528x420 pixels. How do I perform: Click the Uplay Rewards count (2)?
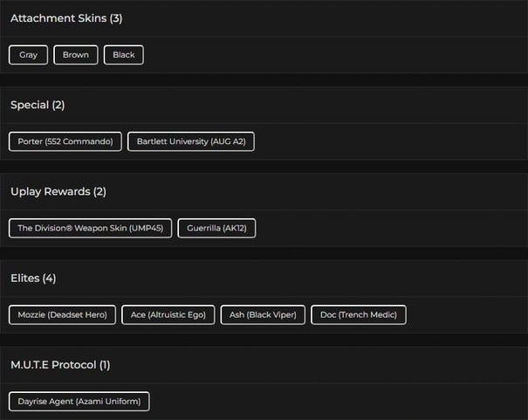click(x=99, y=191)
